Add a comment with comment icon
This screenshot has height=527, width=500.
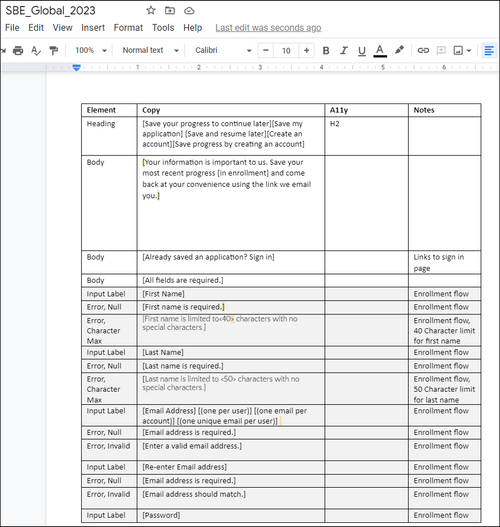(x=441, y=50)
